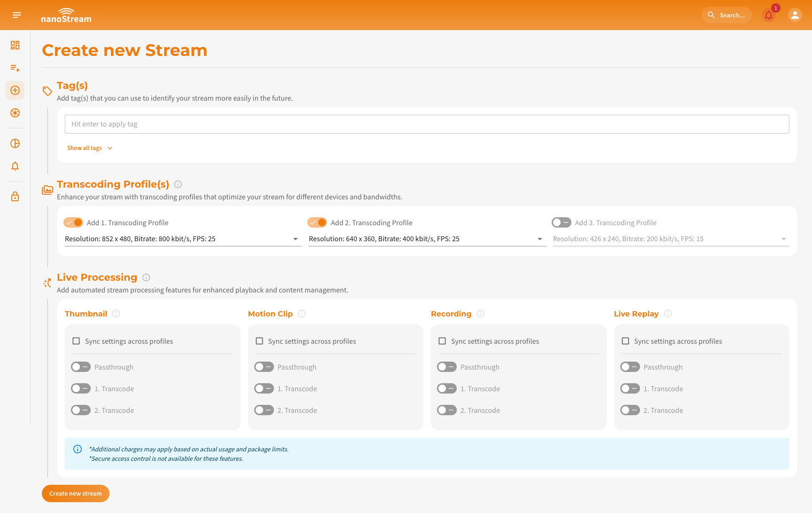The width and height of the screenshot is (812, 513).
Task: Click the Live Processing heading
Action: 97,277
